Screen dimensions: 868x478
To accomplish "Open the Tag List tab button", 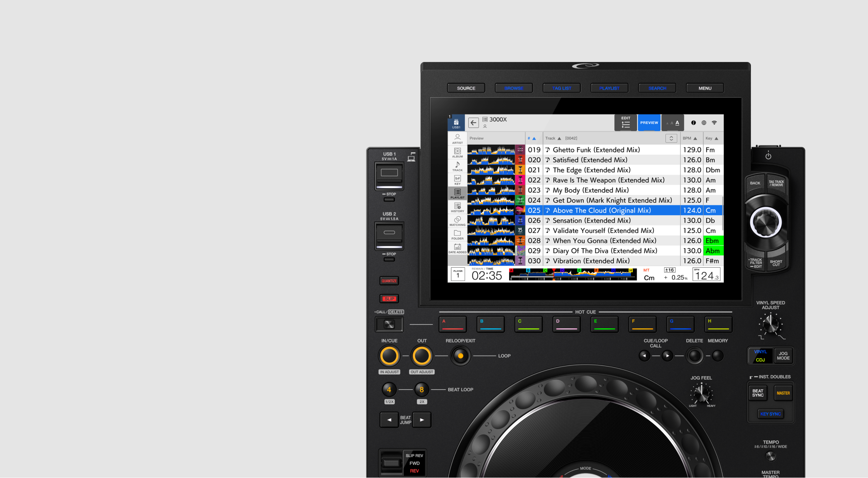I will (x=562, y=88).
